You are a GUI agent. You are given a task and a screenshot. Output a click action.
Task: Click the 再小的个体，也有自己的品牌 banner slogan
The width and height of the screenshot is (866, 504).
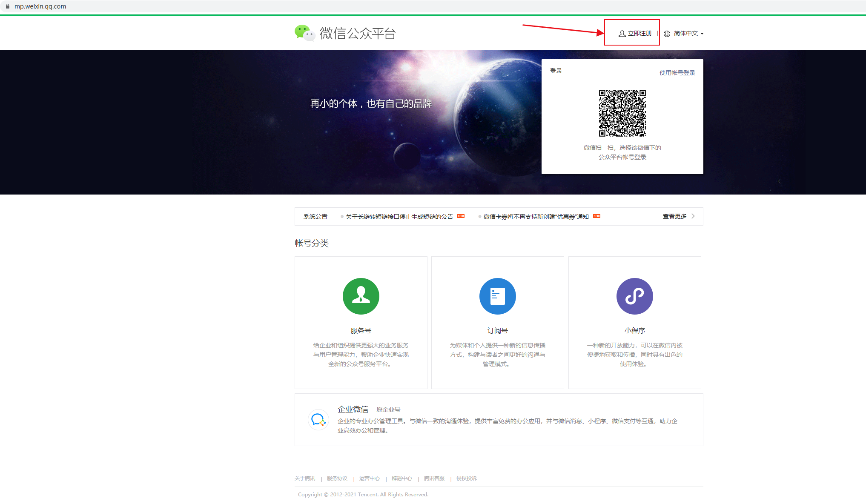tap(371, 103)
